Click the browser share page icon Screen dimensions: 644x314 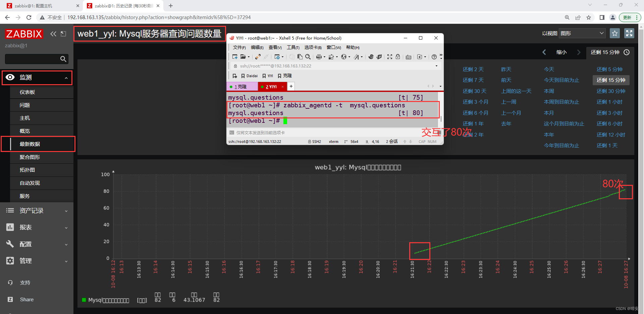pos(578,17)
